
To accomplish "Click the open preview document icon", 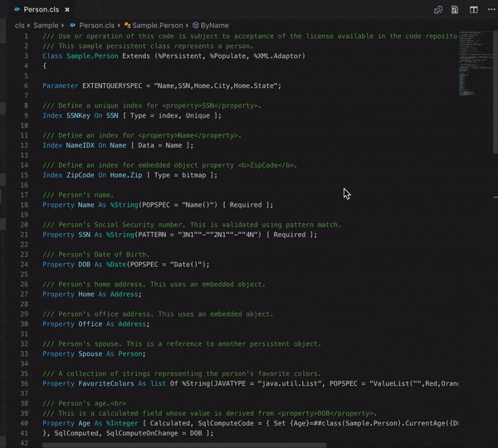I will tap(456, 10).
